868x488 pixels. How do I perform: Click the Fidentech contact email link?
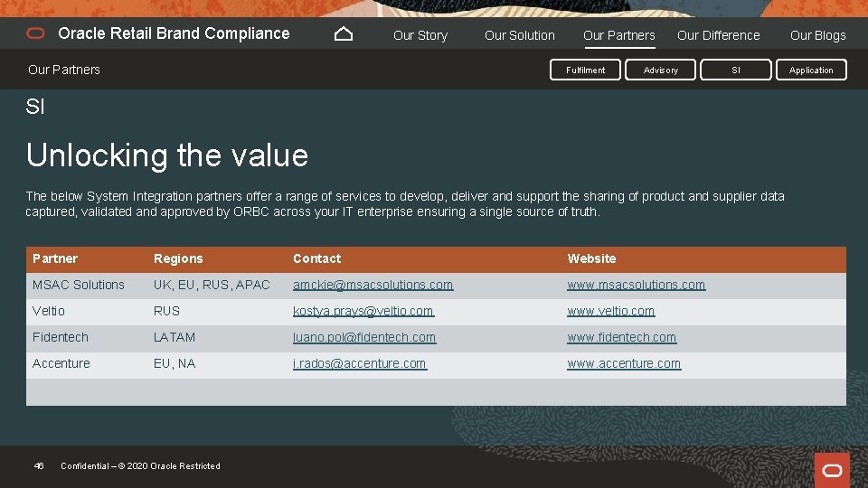point(364,337)
